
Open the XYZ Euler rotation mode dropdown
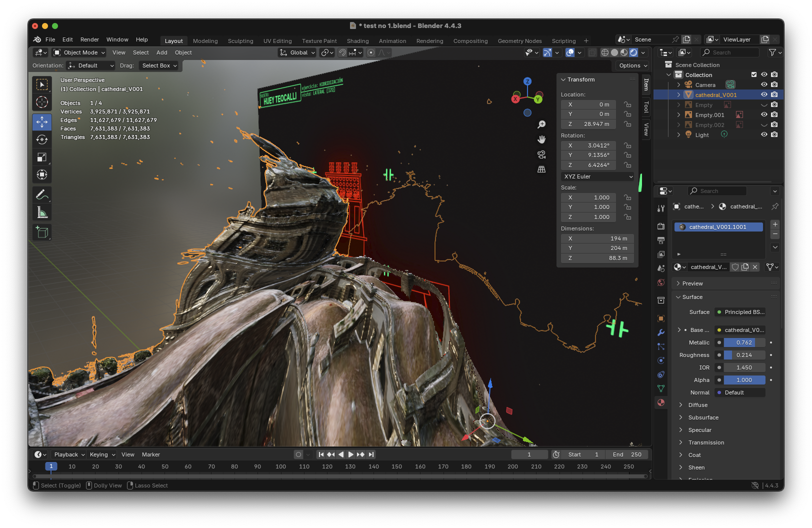(x=597, y=176)
